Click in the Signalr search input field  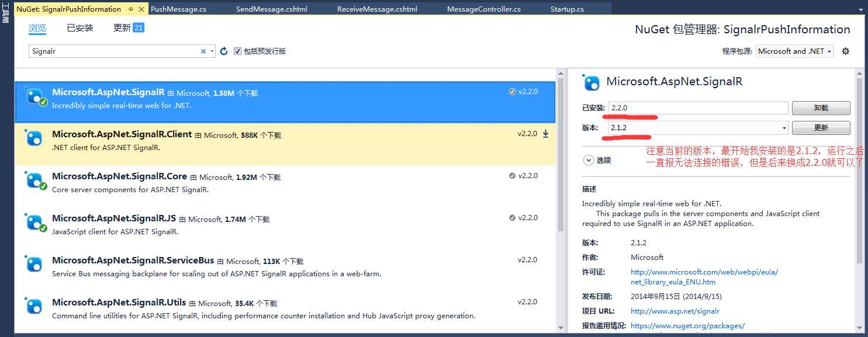click(x=114, y=51)
